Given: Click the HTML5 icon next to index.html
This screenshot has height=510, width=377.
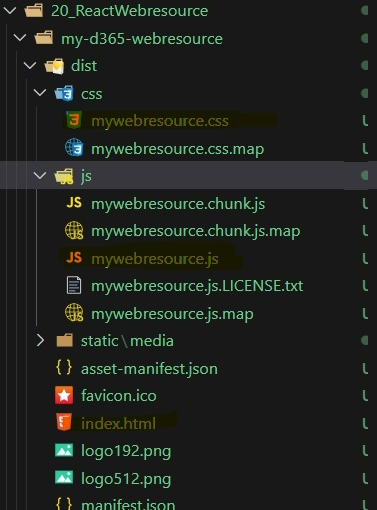Looking at the screenshot, I should [64, 422].
